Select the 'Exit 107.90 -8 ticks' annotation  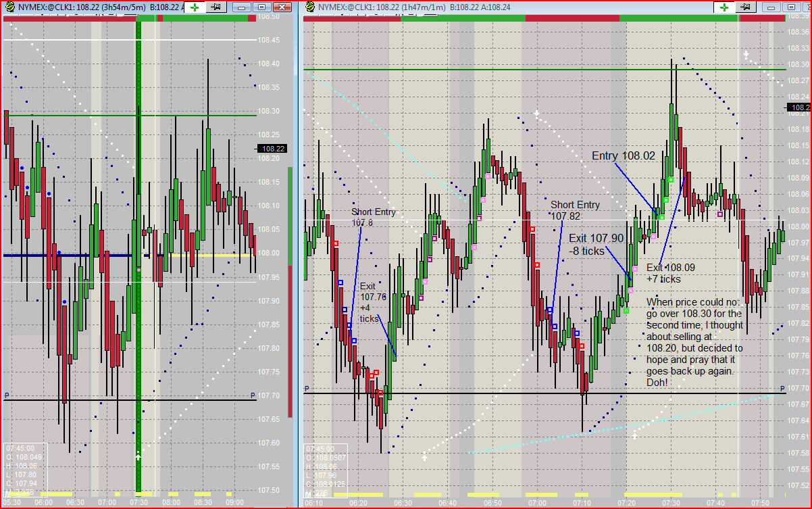595,243
